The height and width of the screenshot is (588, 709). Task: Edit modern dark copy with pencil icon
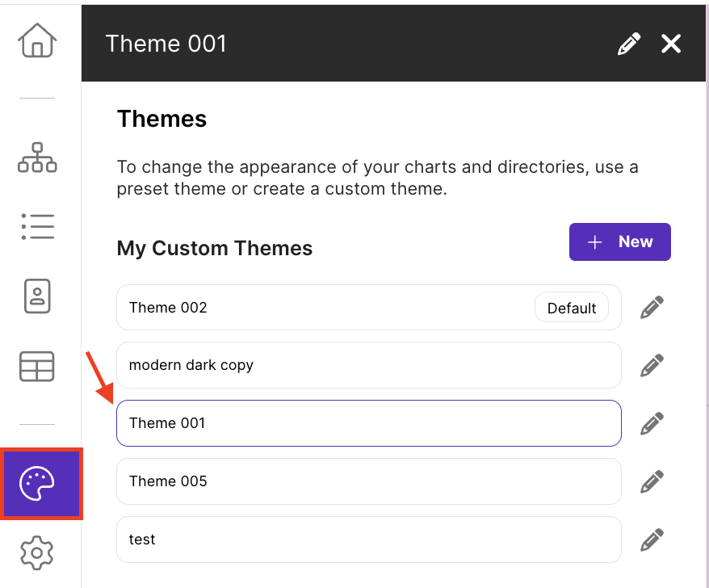[x=652, y=365]
